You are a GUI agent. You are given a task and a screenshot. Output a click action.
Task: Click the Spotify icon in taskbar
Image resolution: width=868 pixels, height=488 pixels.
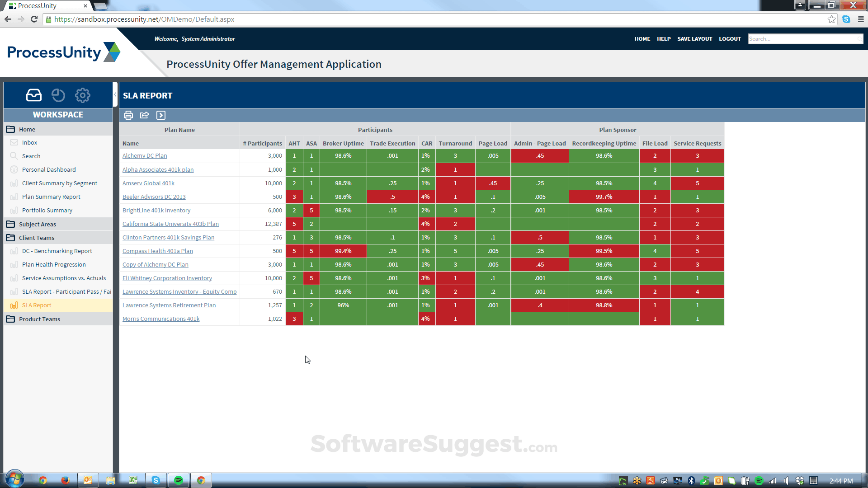click(x=179, y=480)
